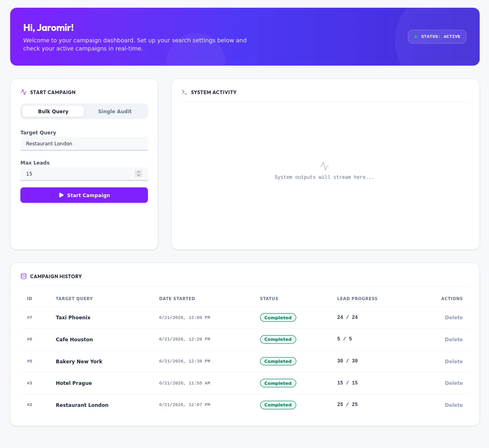Select Restaurant London in campaign history

82,405
